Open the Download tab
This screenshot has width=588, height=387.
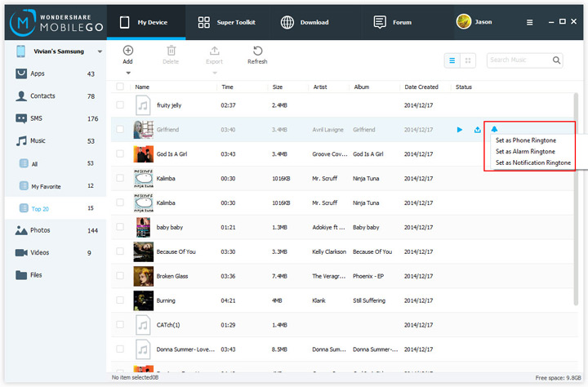click(x=305, y=22)
